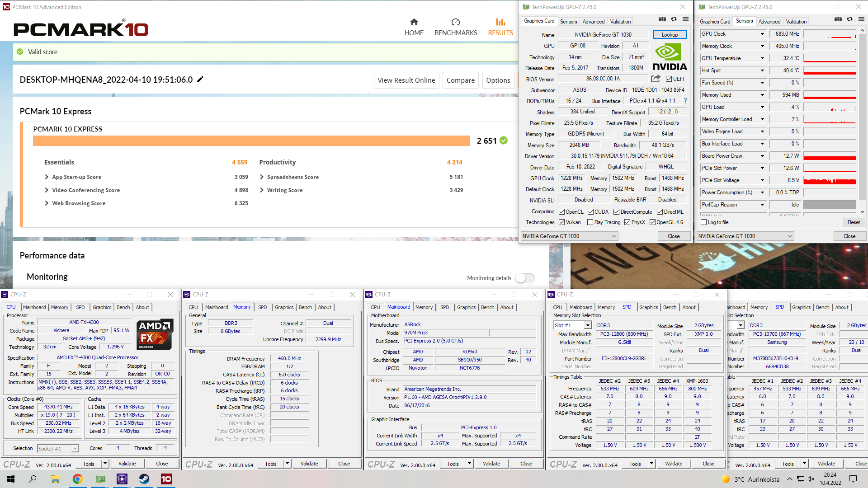The image size is (868, 488).
Task: Toggle DirectCompute checkbox
Action: click(x=616, y=212)
